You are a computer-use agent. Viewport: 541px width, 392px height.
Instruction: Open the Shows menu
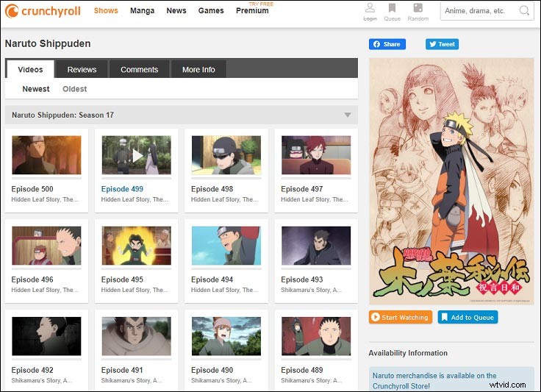[x=106, y=11]
